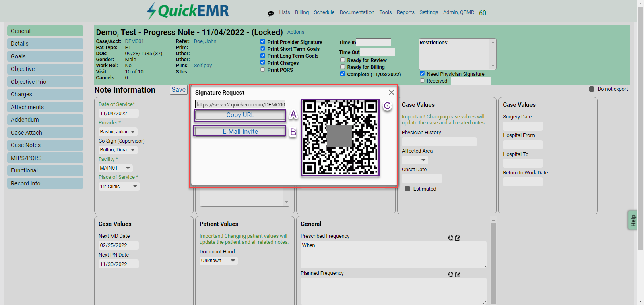The width and height of the screenshot is (644, 305).
Task: Click the Restrictions scrollbar down arrow
Action: click(493, 66)
